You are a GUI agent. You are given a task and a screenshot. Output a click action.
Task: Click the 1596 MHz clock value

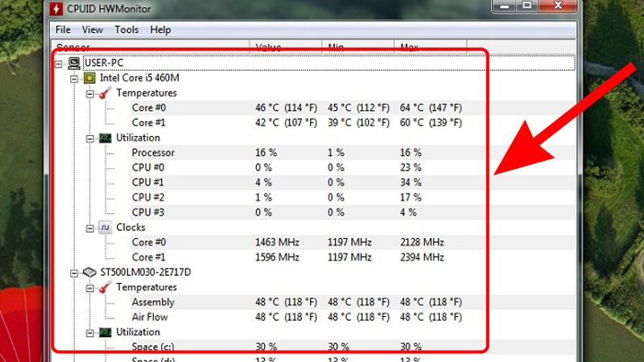(x=277, y=257)
